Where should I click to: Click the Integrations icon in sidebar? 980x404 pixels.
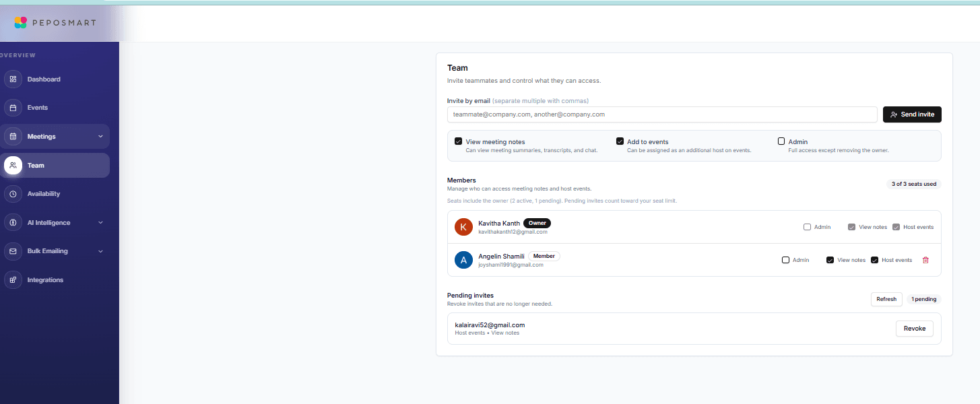(13, 279)
